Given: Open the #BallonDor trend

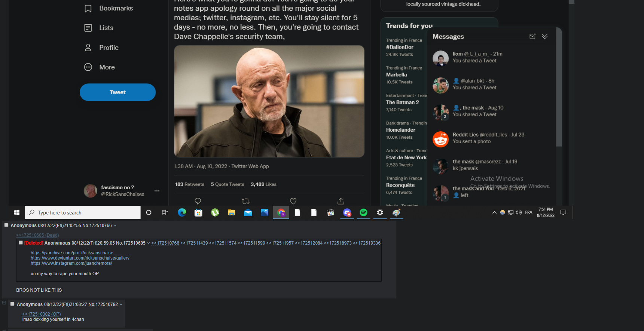Looking at the screenshot, I should click(399, 47).
